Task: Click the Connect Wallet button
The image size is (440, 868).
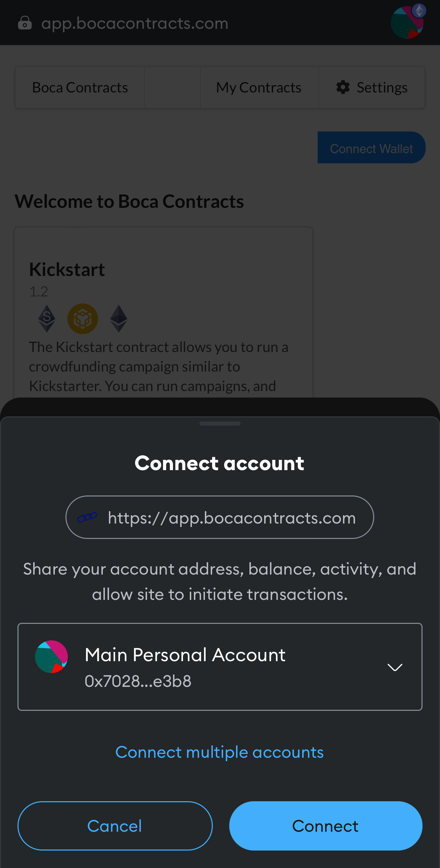Action: pyautogui.click(x=371, y=148)
